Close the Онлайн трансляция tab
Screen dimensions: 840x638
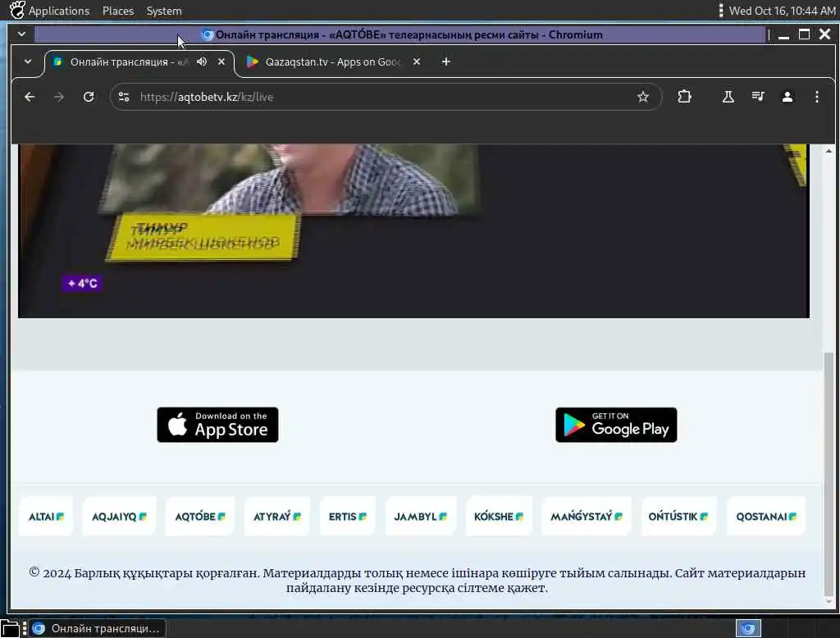click(x=221, y=62)
